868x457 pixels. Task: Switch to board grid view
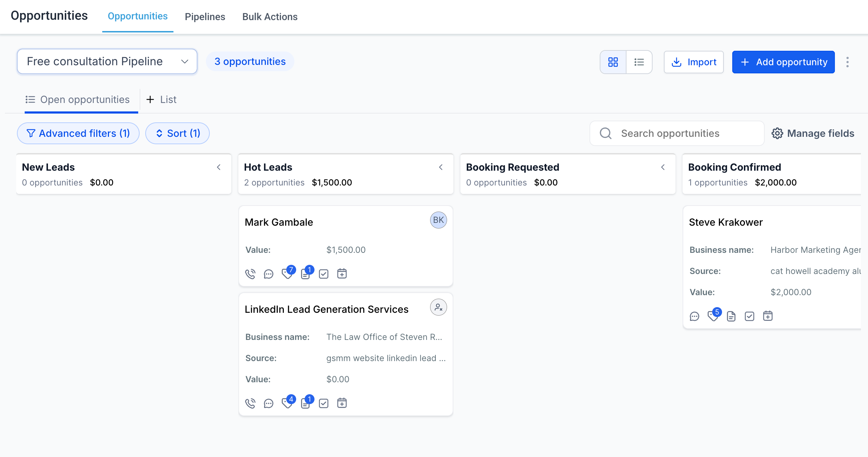[613, 62]
